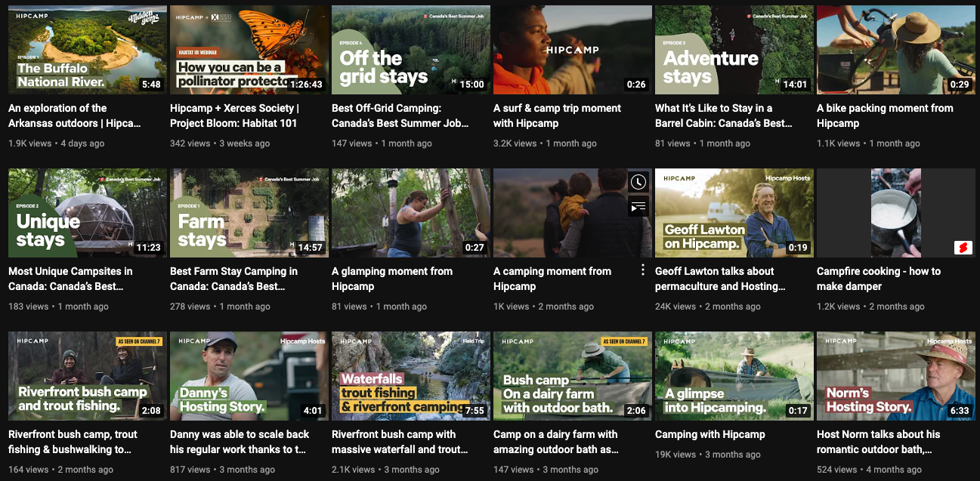Open Farm stays episode thumbnail
Screen dimensions: 980x481
pyautogui.click(x=249, y=213)
